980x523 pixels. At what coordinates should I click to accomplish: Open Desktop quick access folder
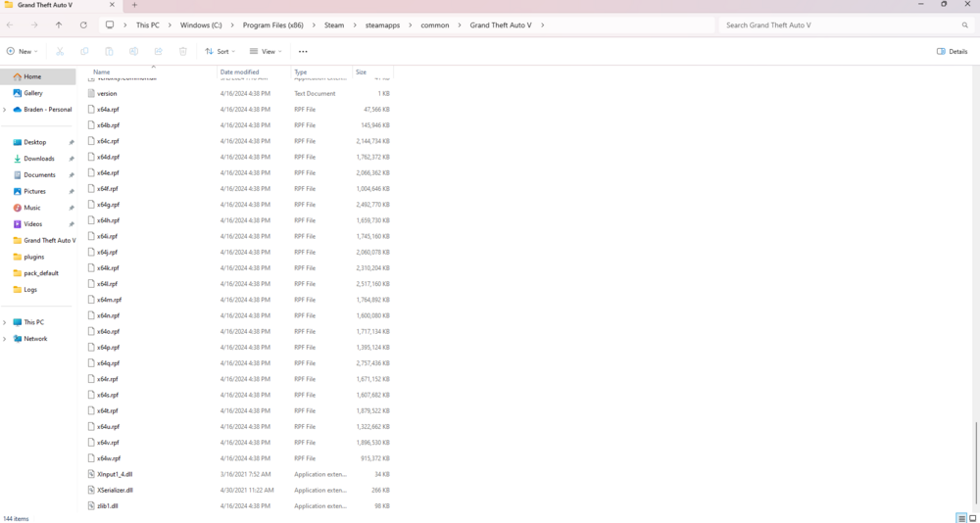pyautogui.click(x=37, y=142)
